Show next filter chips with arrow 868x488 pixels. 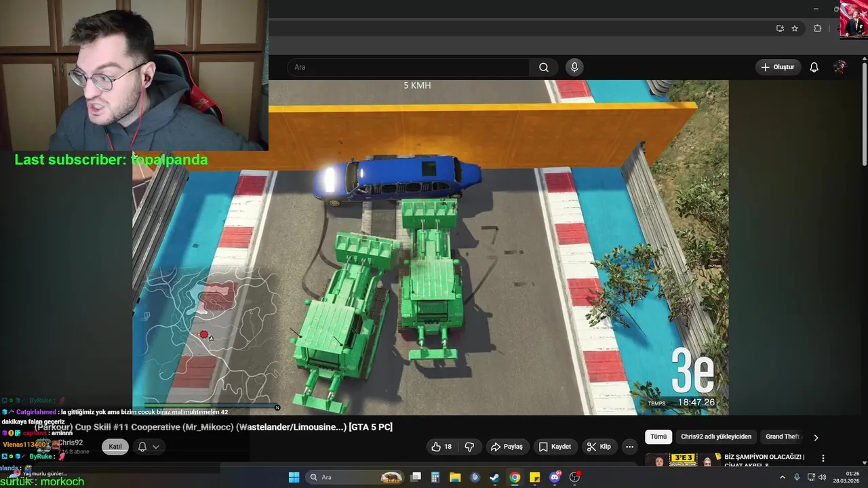tap(816, 437)
